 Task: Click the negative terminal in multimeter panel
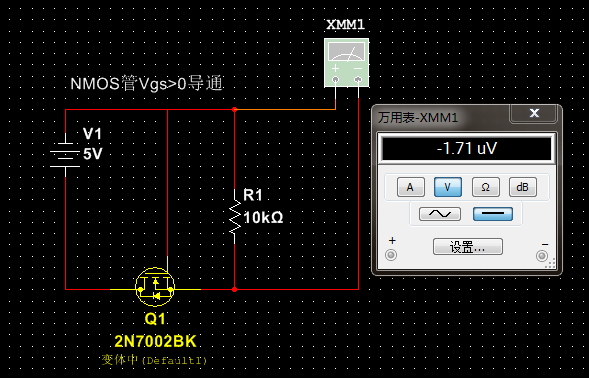coord(542,256)
